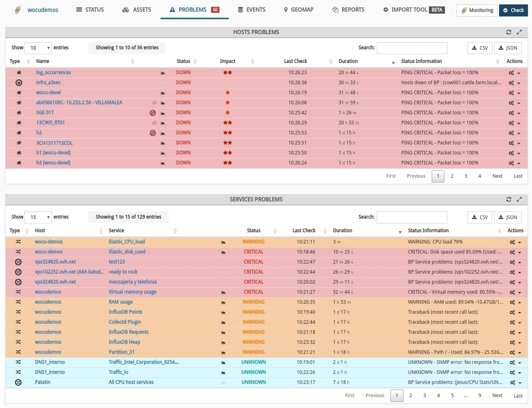Export hosts problems as JSON
This screenshot has height=408, width=532.
click(508, 48)
